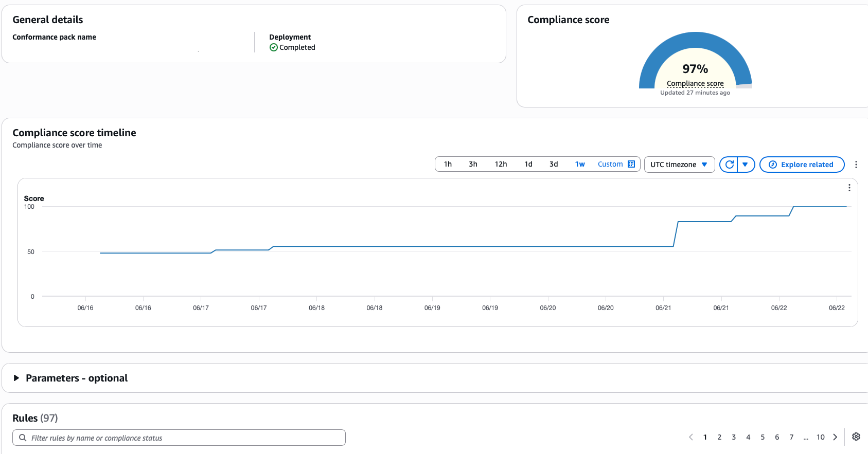
Task: Go to rules page 7
Action: coord(791,437)
